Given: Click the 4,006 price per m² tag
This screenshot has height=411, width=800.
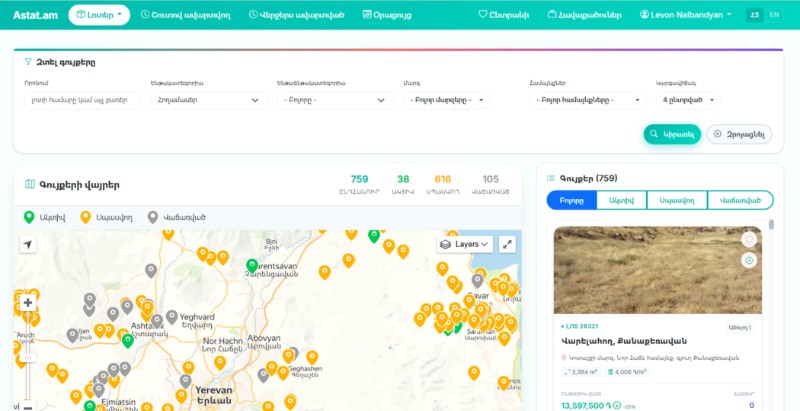Looking at the screenshot, I should [626, 372].
